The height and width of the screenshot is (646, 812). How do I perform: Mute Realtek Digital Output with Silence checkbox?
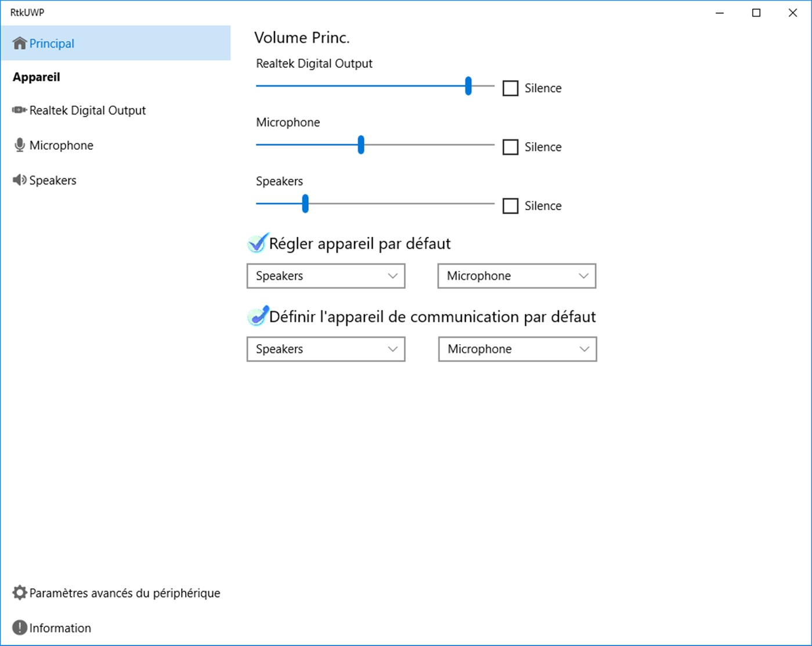point(510,88)
